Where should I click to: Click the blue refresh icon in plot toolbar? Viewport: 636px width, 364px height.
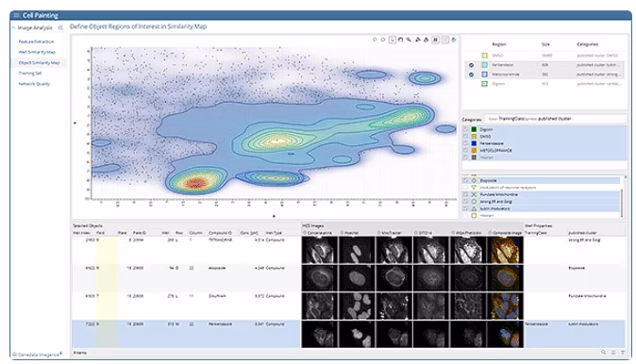pos(454,40)
